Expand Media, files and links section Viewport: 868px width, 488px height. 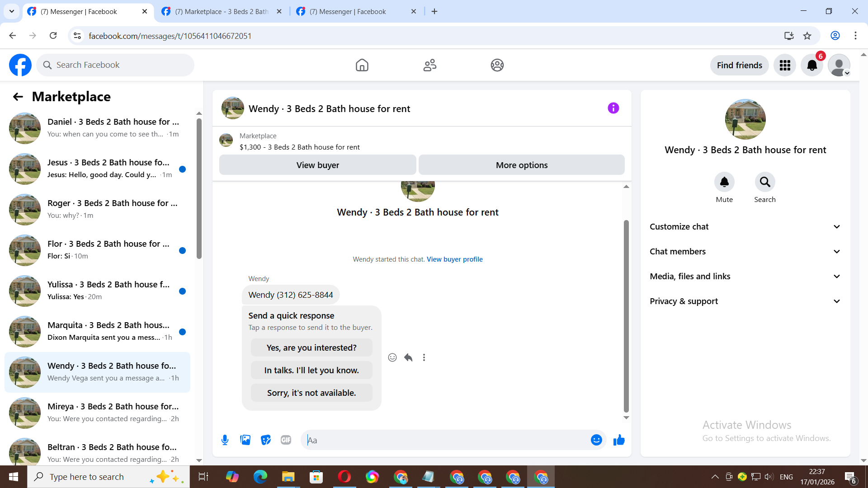coord(745,277)
